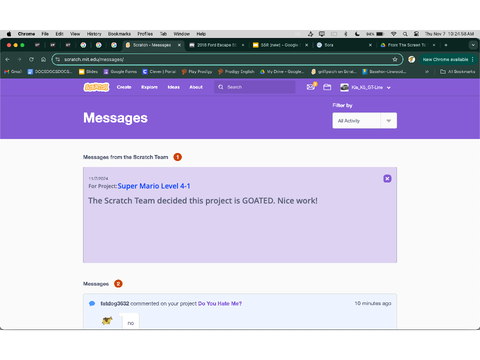Screen dimensions: 480x360
Task: Click About in the Scratch navbar
Action: [x=196, y=87]
